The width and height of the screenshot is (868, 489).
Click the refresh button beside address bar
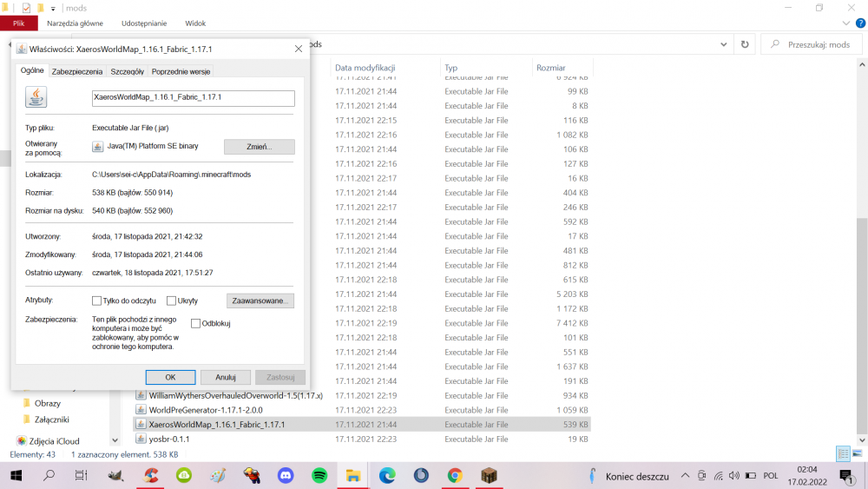745,44
